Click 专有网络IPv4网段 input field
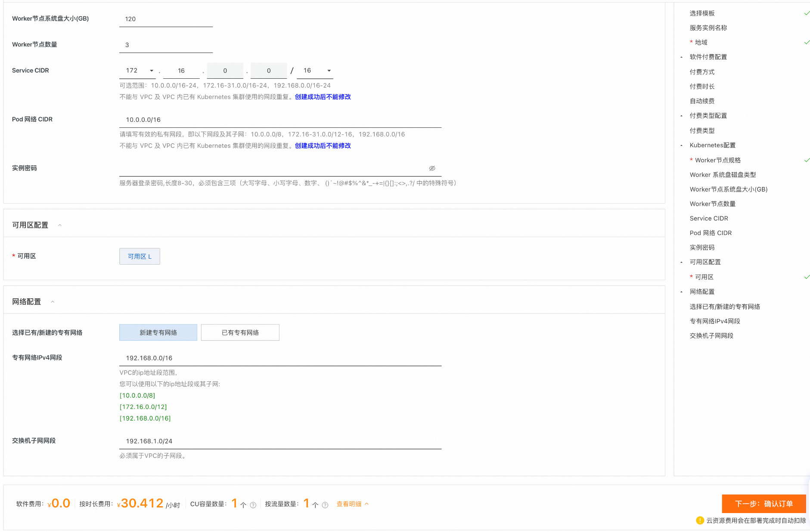The width and height of the screenshot is (810, 532). pyautogui.click(x=280, y=358)
